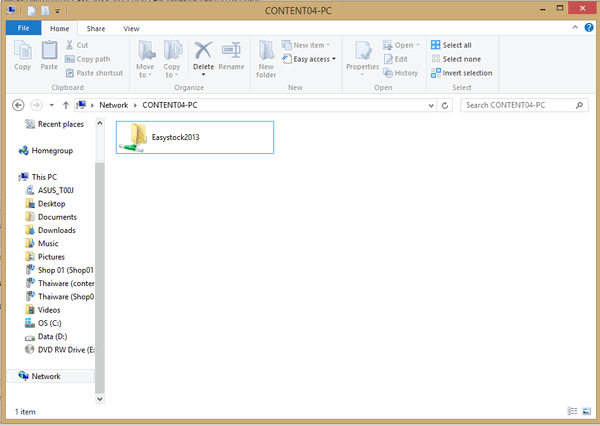This screenshot has height=426, width=600.
Task: Click the navigation pane scrollbar thumb
Action: click(99, 278)
